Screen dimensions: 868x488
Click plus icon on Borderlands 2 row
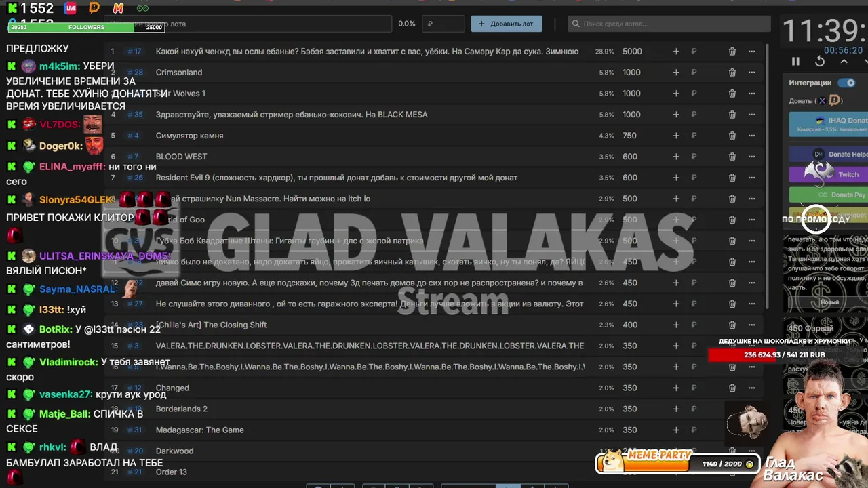675,409
